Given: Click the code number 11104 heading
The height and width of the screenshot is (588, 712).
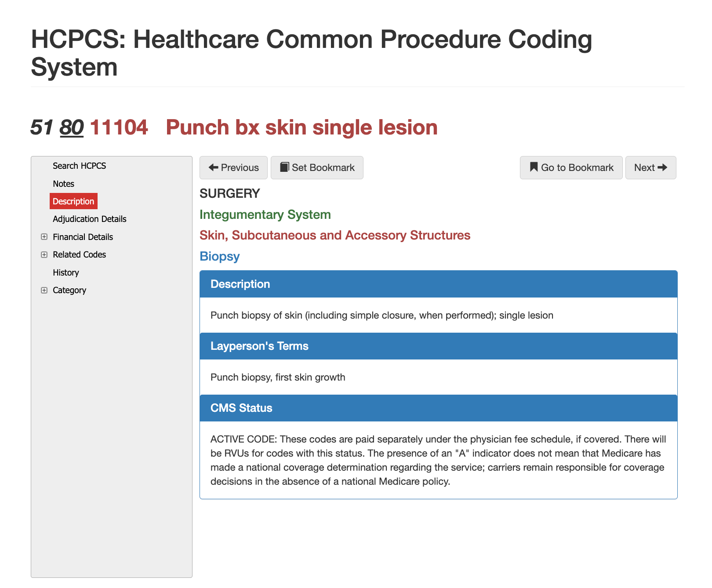Looking at the screenshot, I should 119,127.
